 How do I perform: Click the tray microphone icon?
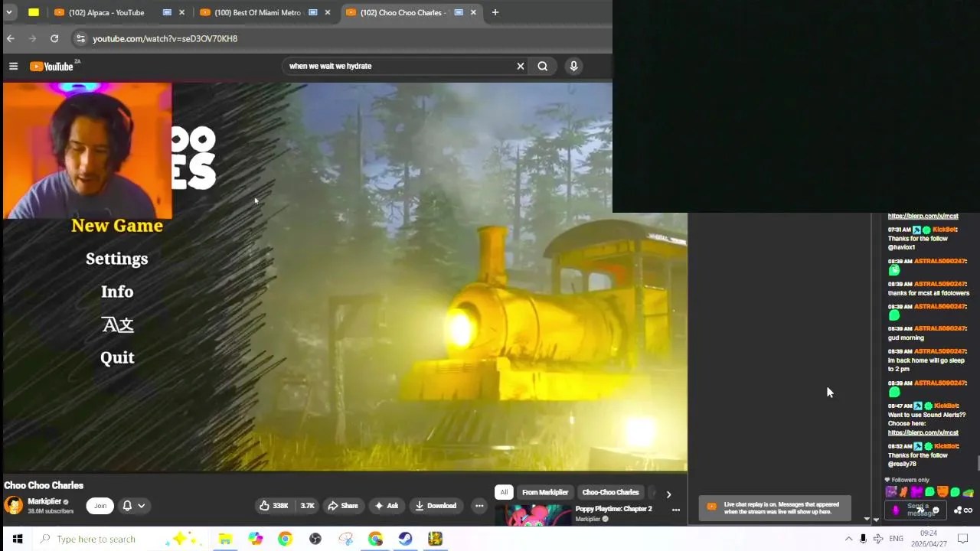coord(863,539)
